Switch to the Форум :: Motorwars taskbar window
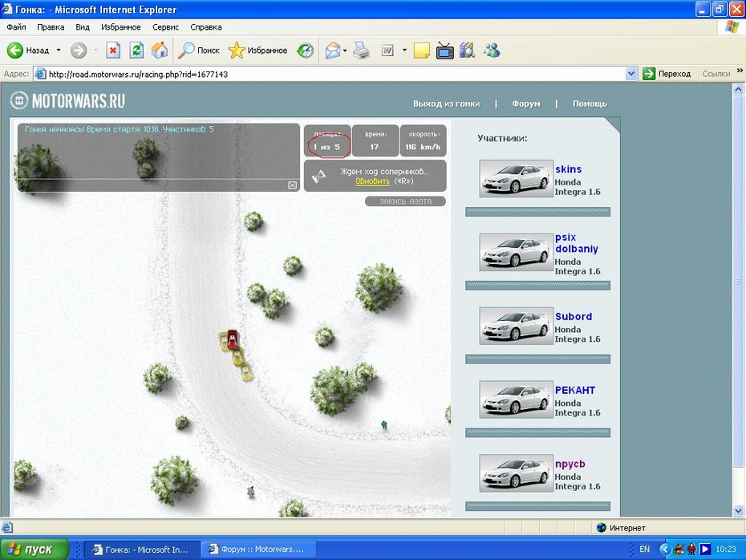 tap(257, 549)
